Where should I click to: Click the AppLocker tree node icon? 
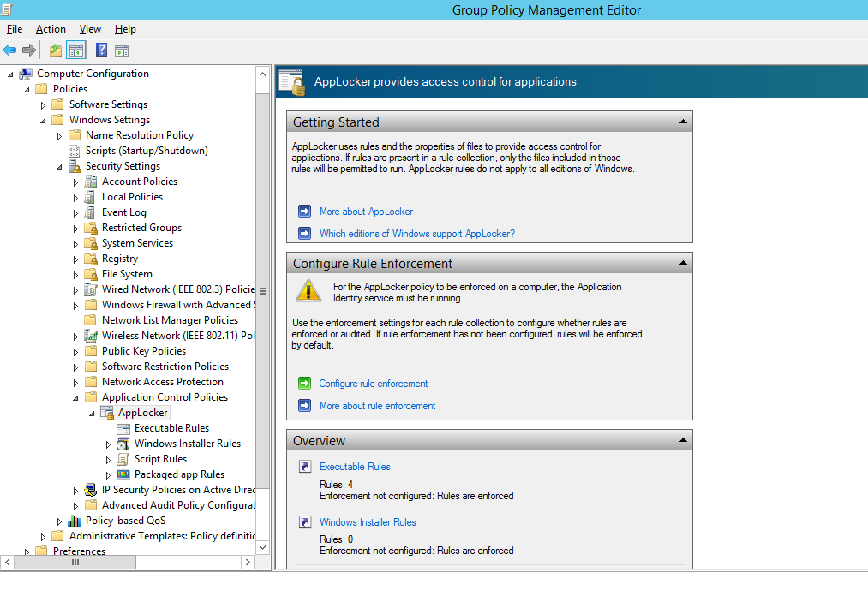pos(107,413)
